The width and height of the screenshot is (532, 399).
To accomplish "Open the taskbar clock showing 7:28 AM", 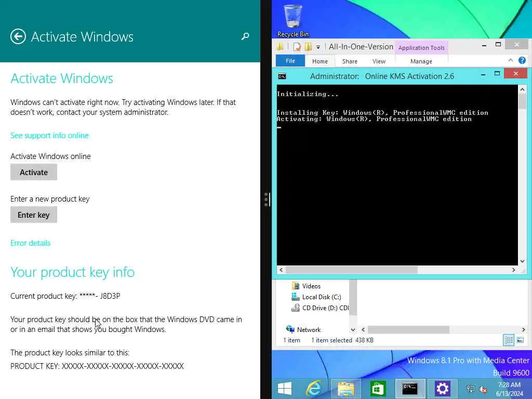I will point(509,389).
